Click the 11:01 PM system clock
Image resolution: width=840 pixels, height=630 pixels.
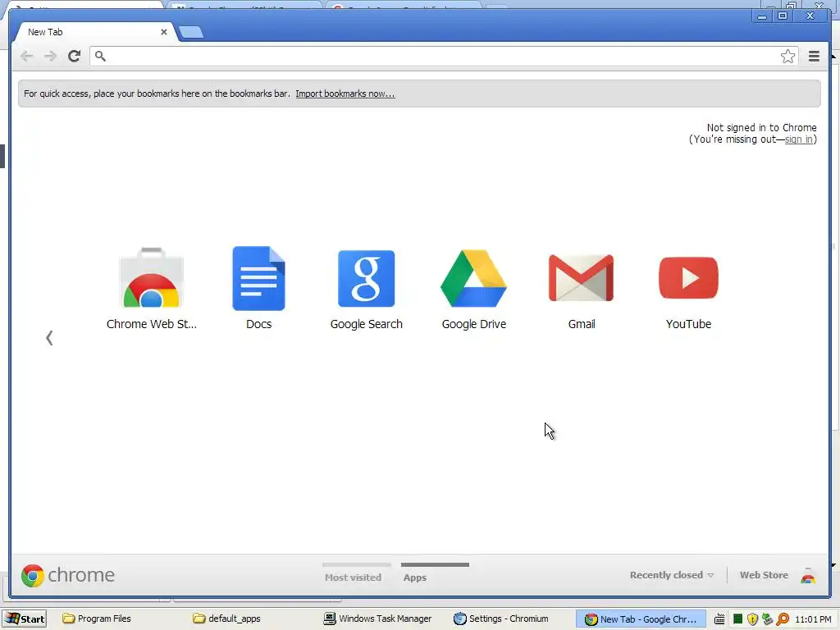point(813,619)
